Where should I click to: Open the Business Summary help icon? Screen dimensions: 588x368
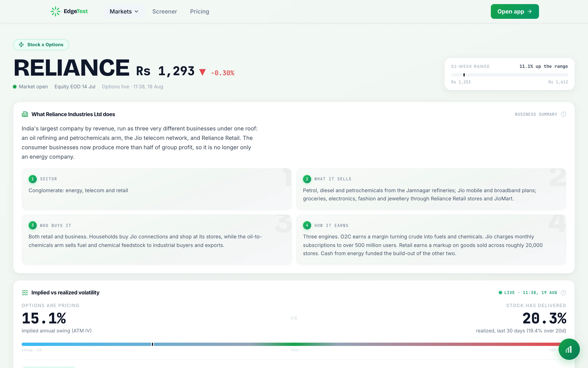click(563, 114)
